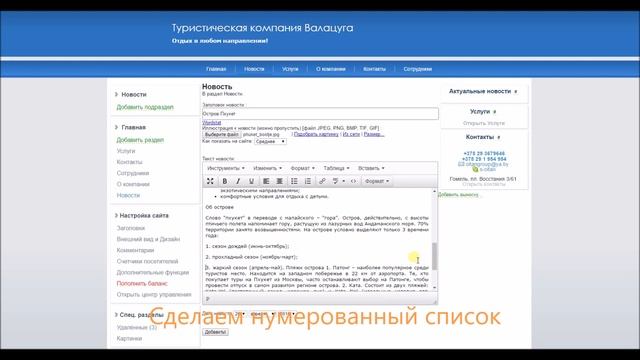This screenshot has width=640, height=360.
Task: Open Картинки in Спец. разделы
Action: [x=129, y=338]
